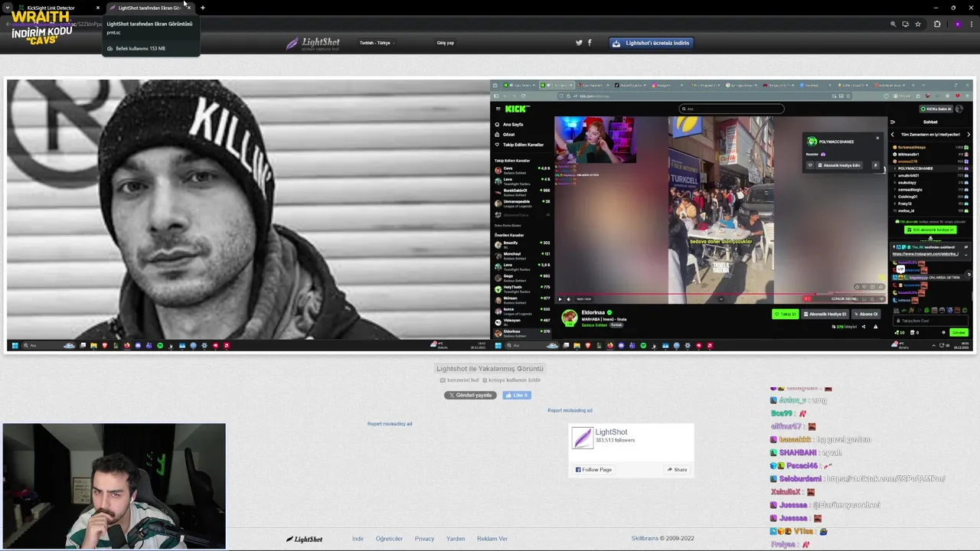
Task: Click the pmt.sc text in tab tooltip
Action: [x=113, y=32]
